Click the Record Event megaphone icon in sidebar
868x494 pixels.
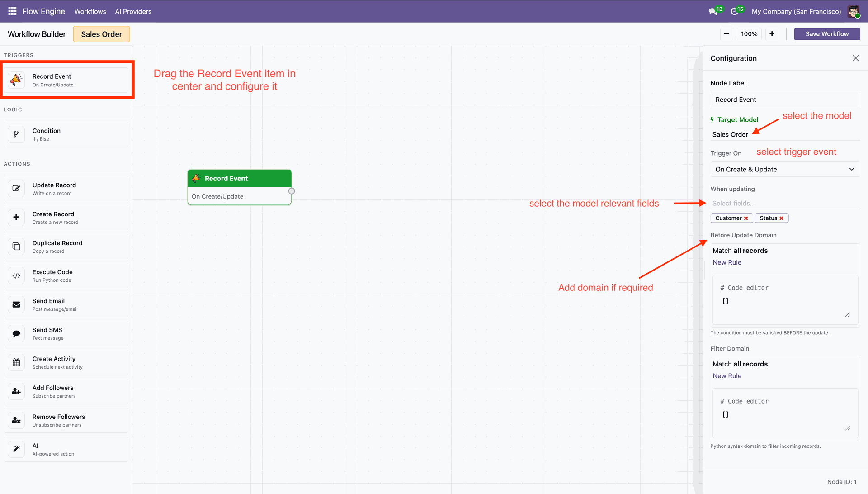click(16, 80)
